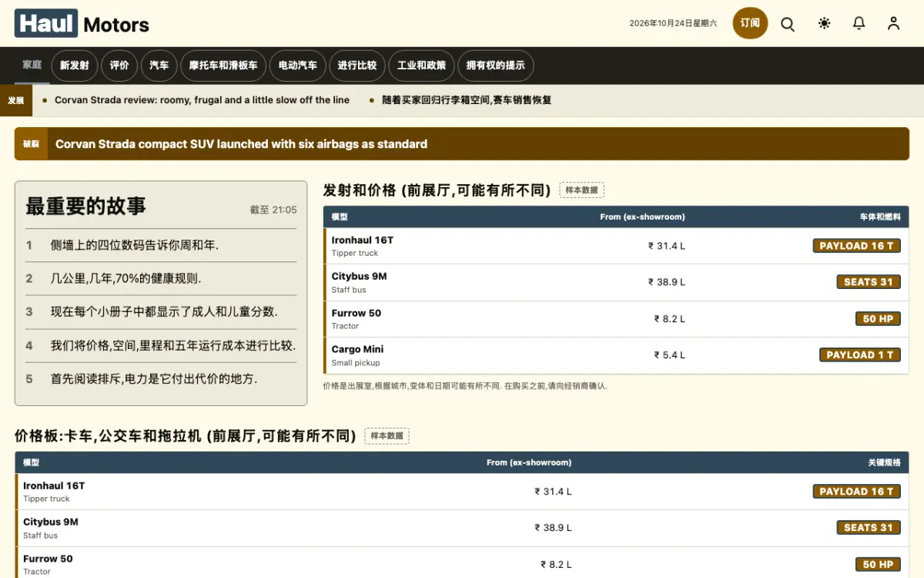The height and width of the screenshot is (578, 924).
Task: Click SEATS 31 badge in 价格板 table
Action: pos(869,528)
